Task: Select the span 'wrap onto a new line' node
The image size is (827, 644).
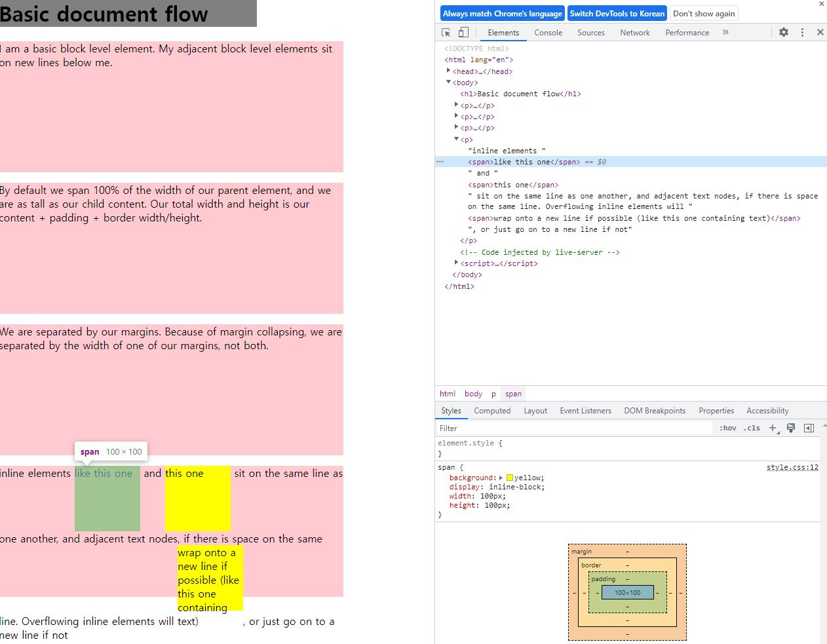Action: coord(634,218)
